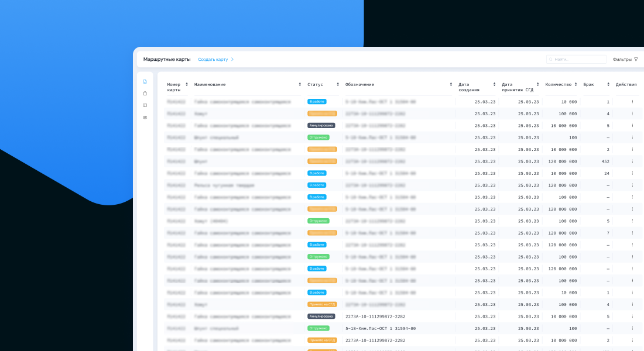The image size is (644, 351).
Task: Open the book icon in the sidebar
Action: 145,105
